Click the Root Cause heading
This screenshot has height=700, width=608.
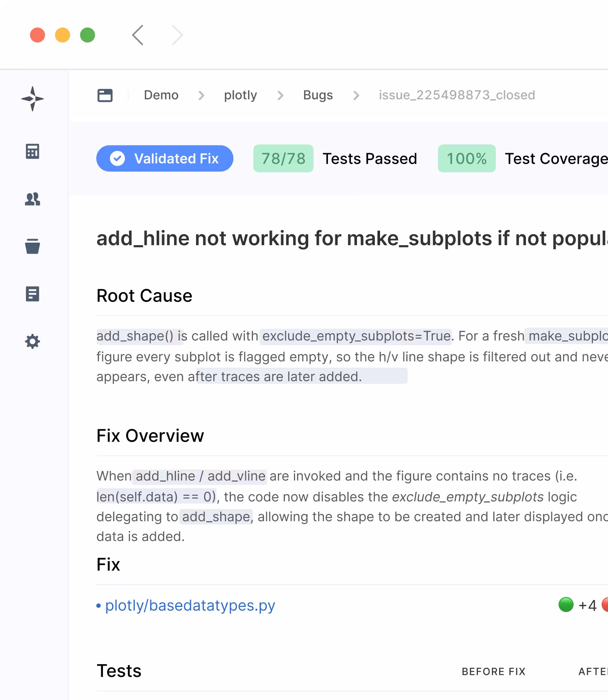(144, 296)
